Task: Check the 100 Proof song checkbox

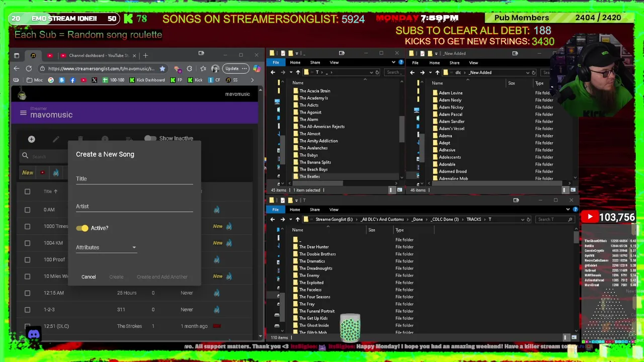Action: 27,259
